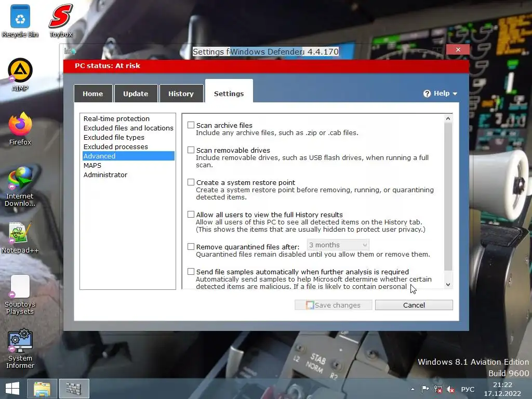
Task: Select the Notepad++ desktop icon
Action: pos(20,237)
